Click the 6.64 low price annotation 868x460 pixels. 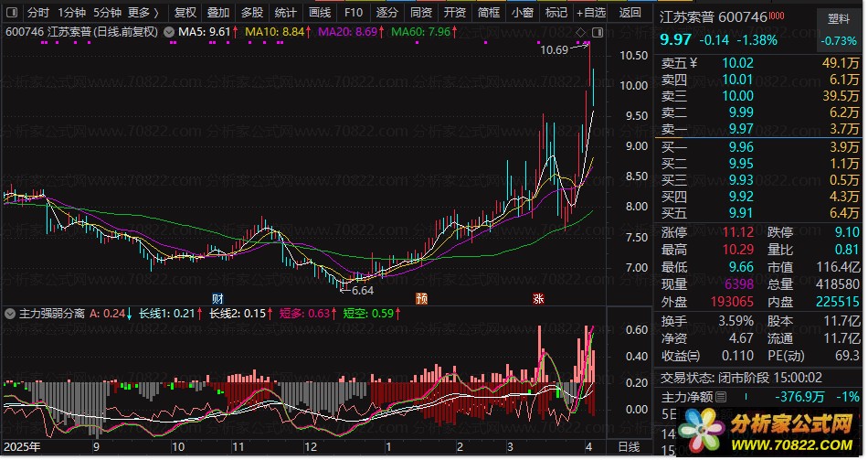tap(362, 291)
